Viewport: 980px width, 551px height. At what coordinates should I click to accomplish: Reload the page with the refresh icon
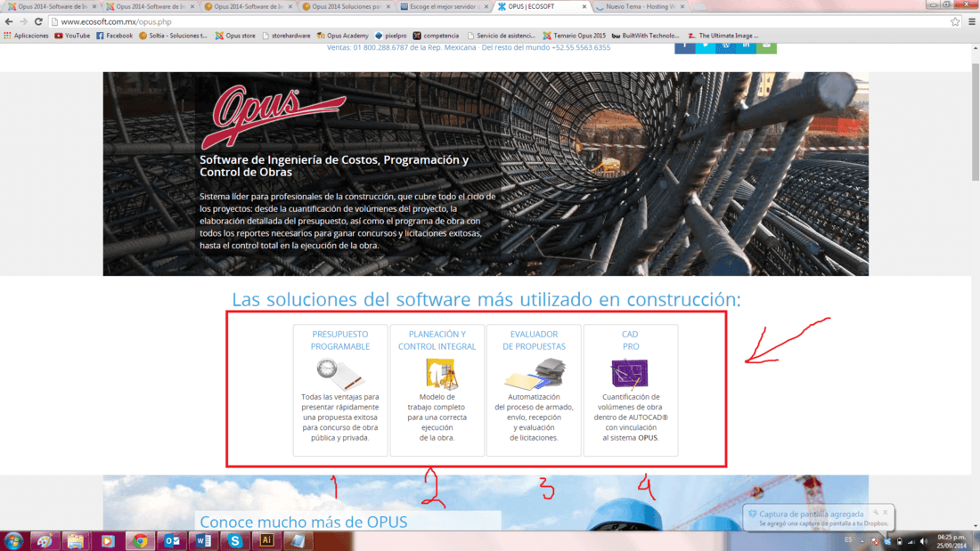[x=38, y=21]
